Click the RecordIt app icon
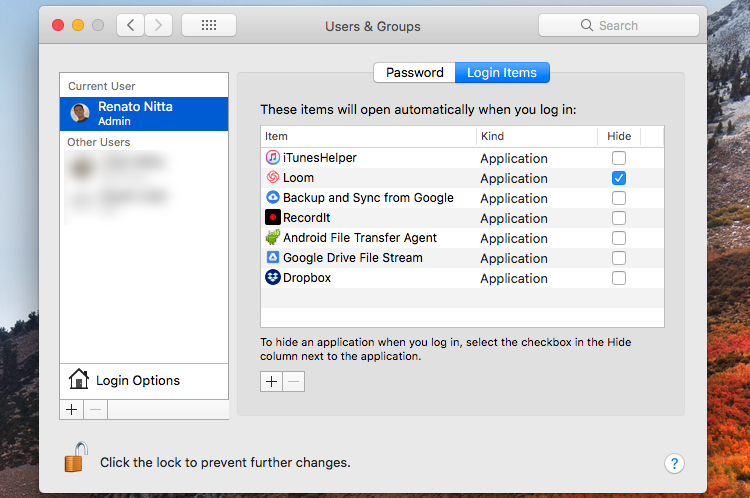 point(273,217)
